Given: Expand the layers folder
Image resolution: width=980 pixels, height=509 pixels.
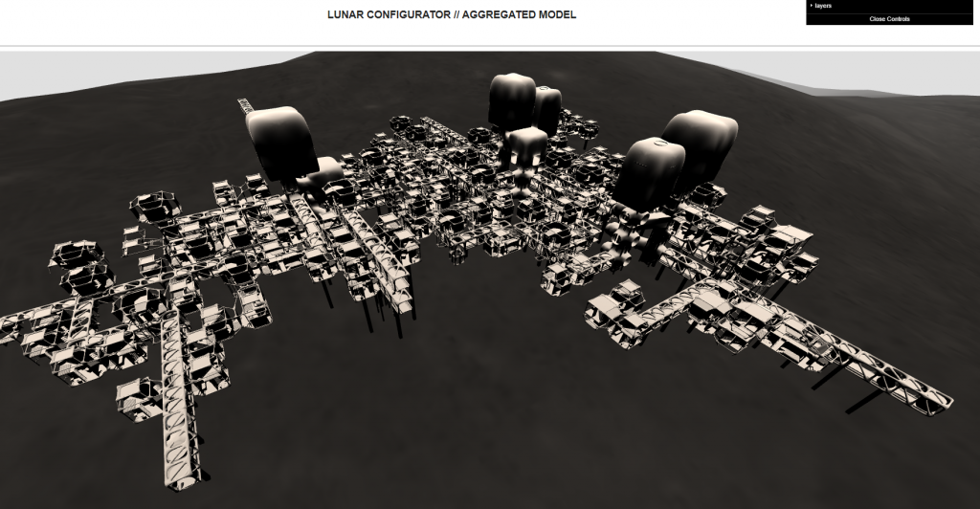Looking at the screenshot, I should click(823, 6).
